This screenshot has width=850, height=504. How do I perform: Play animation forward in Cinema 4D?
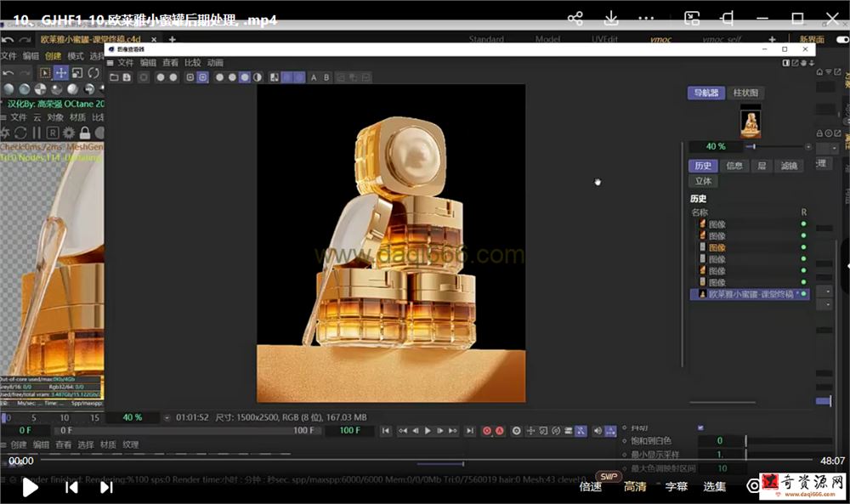[x=428, y=431]
